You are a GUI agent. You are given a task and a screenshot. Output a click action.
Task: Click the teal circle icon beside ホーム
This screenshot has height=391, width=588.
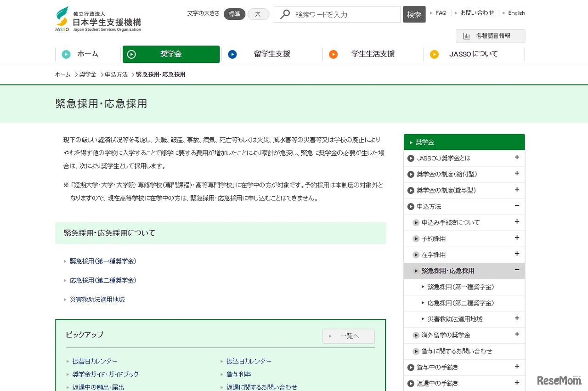pyautogui.click(x=66, y=54)
